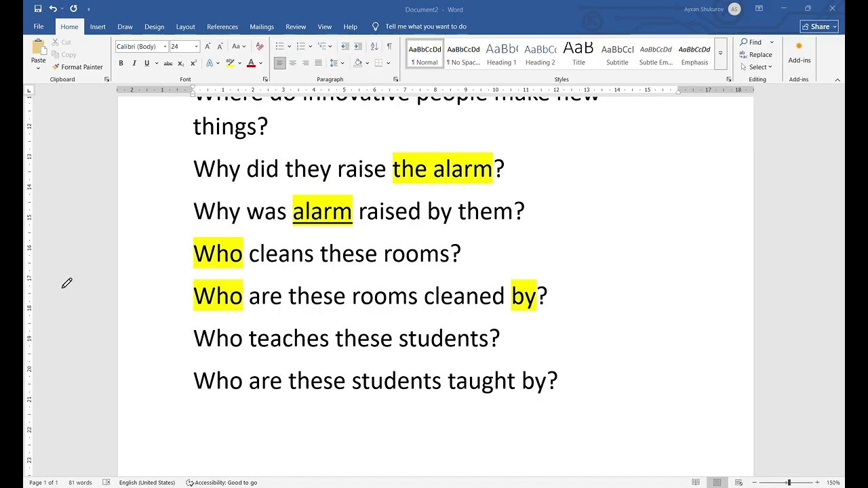Click the Ayxan Shukurov account name
The width and height of the screenshot is (868, 488).
pos(704,9)
